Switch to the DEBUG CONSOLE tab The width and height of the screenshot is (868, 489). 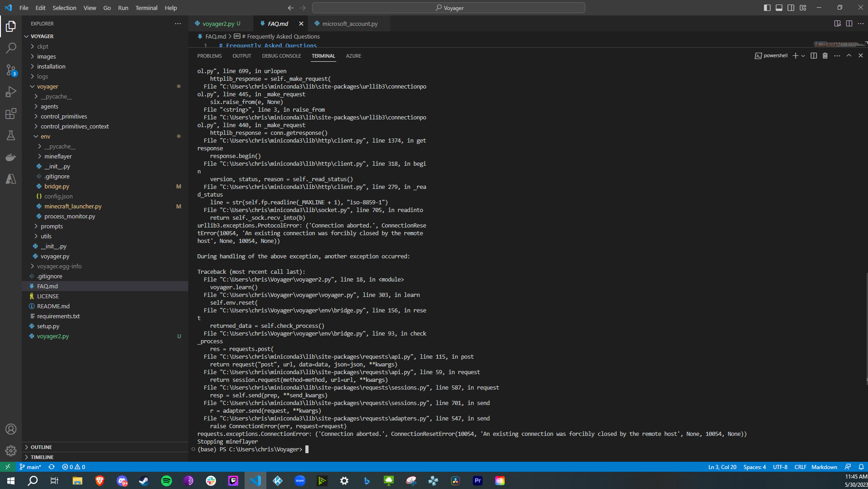tap(281, 55)
